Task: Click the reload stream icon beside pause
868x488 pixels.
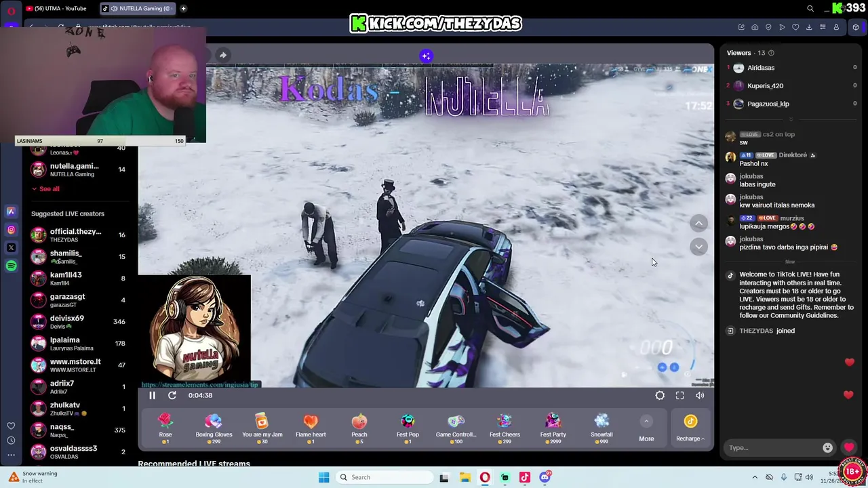Action: click(172, 395)
